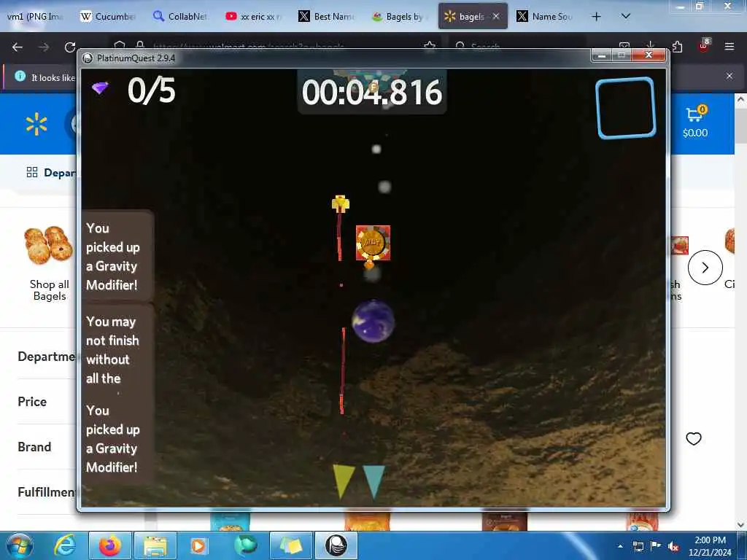Screen dimensions: 747x560
Task: Expand the list all tabs dropdown
Action: [x=626, y=16]
